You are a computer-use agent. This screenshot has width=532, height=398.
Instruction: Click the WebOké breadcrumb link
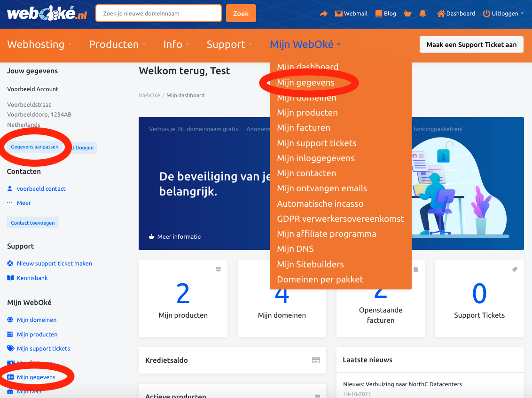tap(149, 95)
